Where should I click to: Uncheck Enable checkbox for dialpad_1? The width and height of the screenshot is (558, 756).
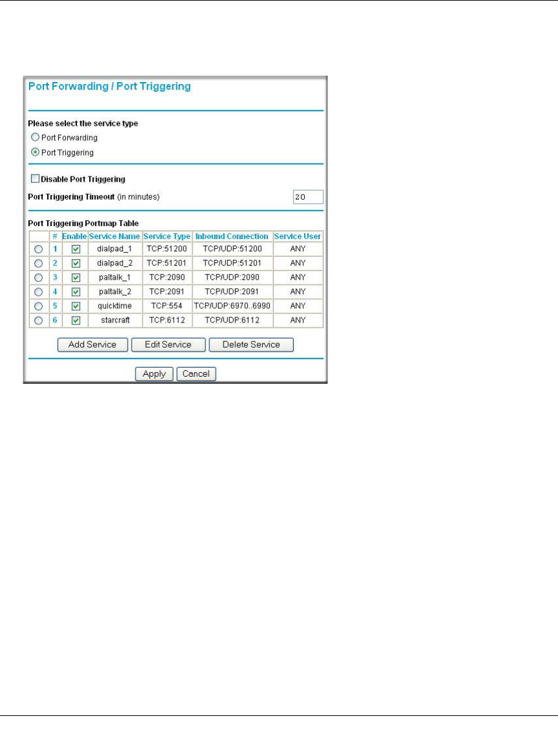76,249
